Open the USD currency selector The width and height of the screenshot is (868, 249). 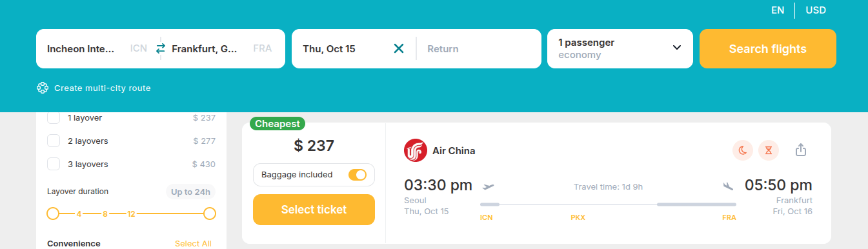(x=816, y=10)
